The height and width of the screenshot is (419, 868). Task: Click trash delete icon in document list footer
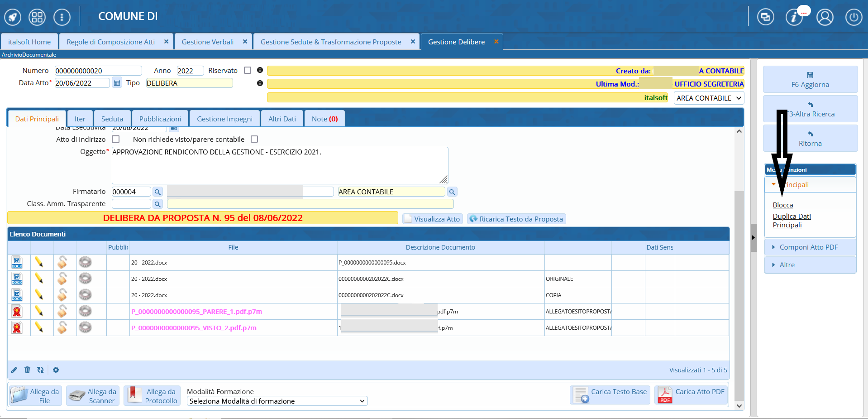tap(27, 370)
